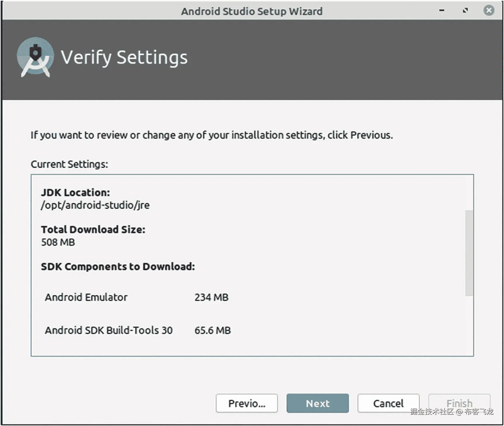The image size is (504, 426).
Task: Select the Android Emulator component row
Action: coord(86,297)
